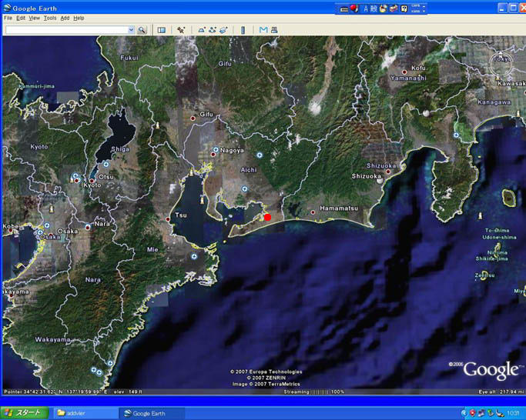Click the Pointer coordinates in status bar
The image size is (526, 420).
[x=55, y=392]
